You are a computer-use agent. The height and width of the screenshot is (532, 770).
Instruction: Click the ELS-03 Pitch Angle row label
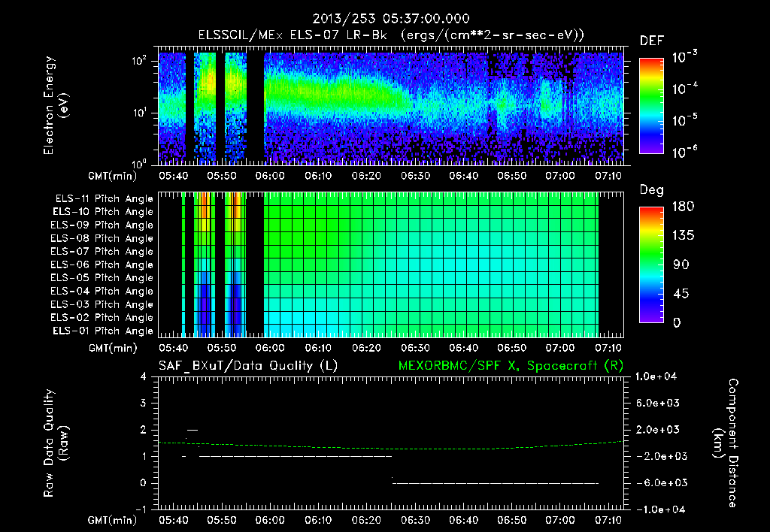click(x=102, y=304)
